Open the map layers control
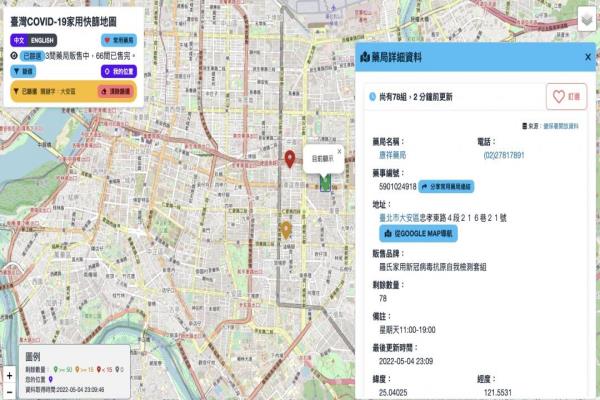600x400 pixels. pos(587,20)
